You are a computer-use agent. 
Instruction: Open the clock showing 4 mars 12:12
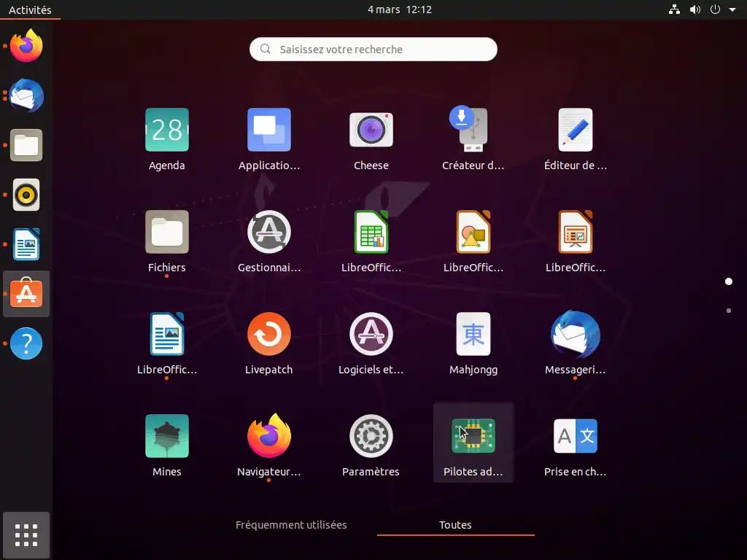[400, 9]
